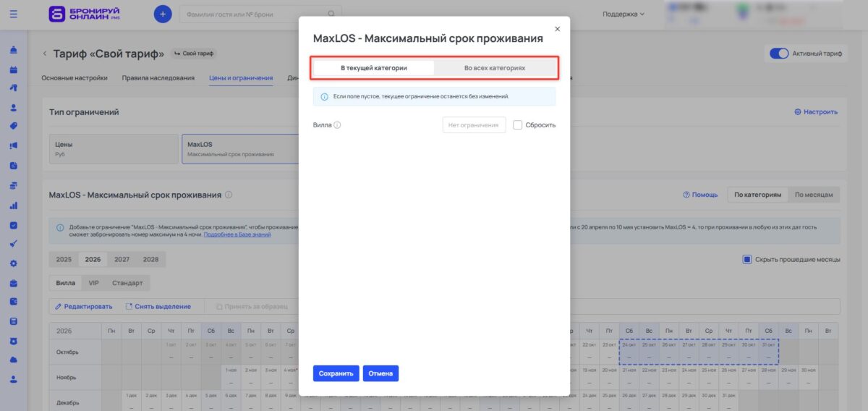Open the user icon below the cloud icon
This screenshot has height=411, width=868.
13,378
